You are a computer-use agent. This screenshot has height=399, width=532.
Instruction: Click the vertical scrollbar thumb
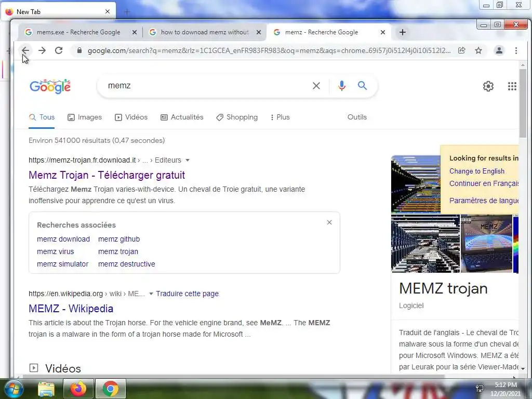(523, 103)
